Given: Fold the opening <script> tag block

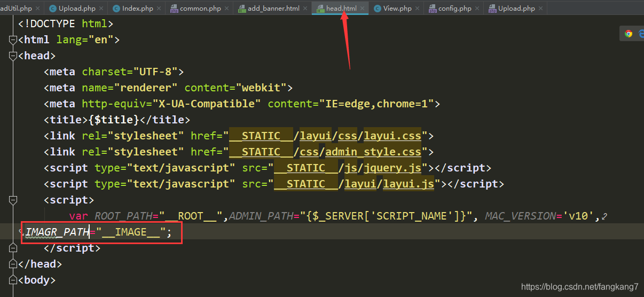Looking at the screenshot, I should 13,200.
